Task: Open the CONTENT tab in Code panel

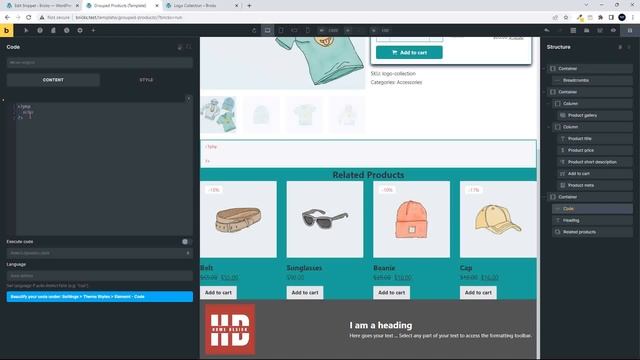Action: pos(53,80)
